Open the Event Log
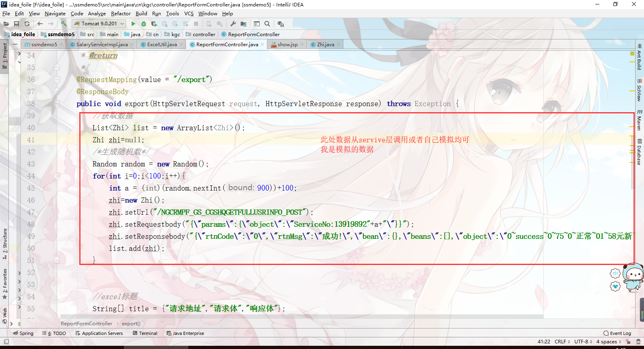Viewport: 644px width, 349px height. pos(617,333)
